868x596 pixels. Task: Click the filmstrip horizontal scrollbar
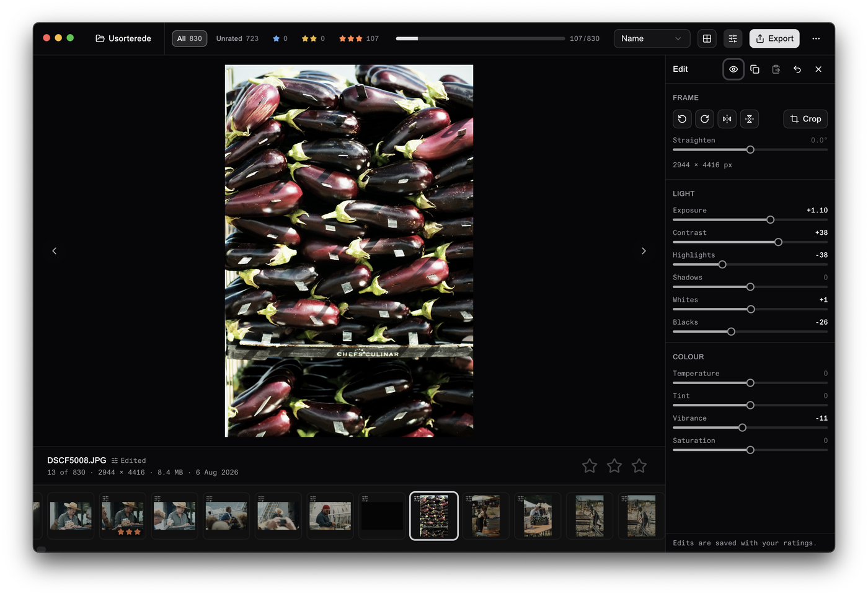coord(42,549)
